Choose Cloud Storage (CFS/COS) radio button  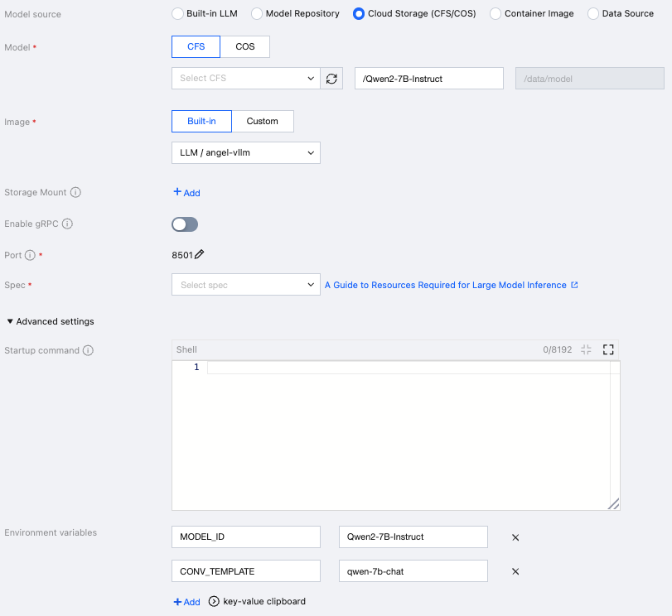359,14
